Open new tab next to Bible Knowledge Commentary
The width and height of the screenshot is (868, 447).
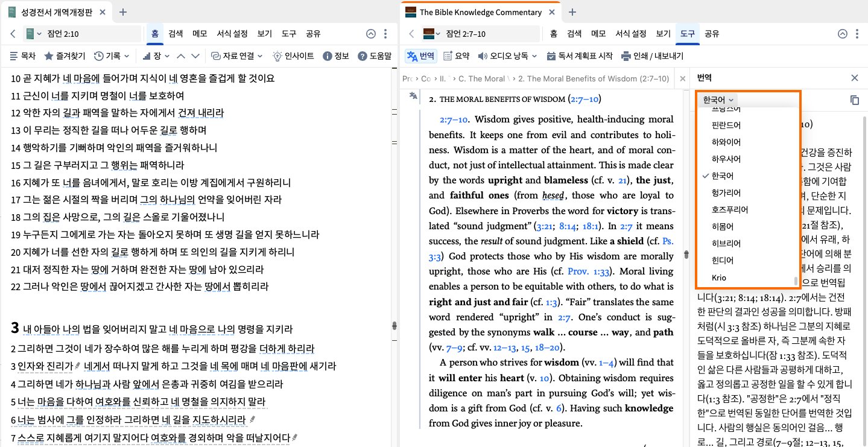[x=572, y=11]
